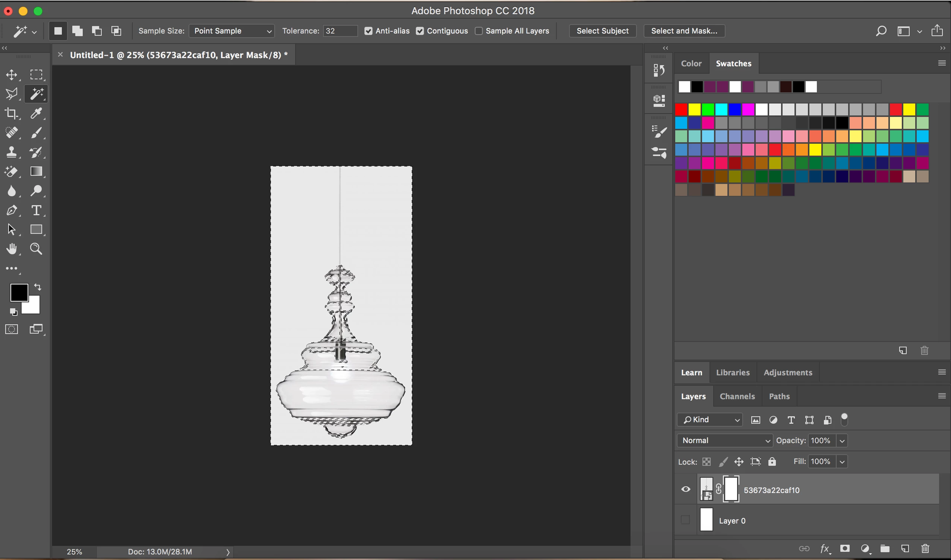
Task: Switch to the Channels tab
Action: [737, 396]
